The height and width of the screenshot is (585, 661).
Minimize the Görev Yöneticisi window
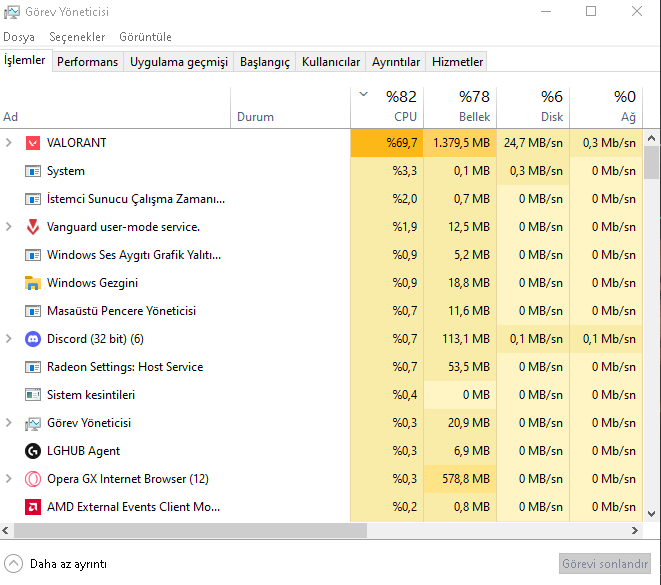pyautogui.click(x=546, y=11)
